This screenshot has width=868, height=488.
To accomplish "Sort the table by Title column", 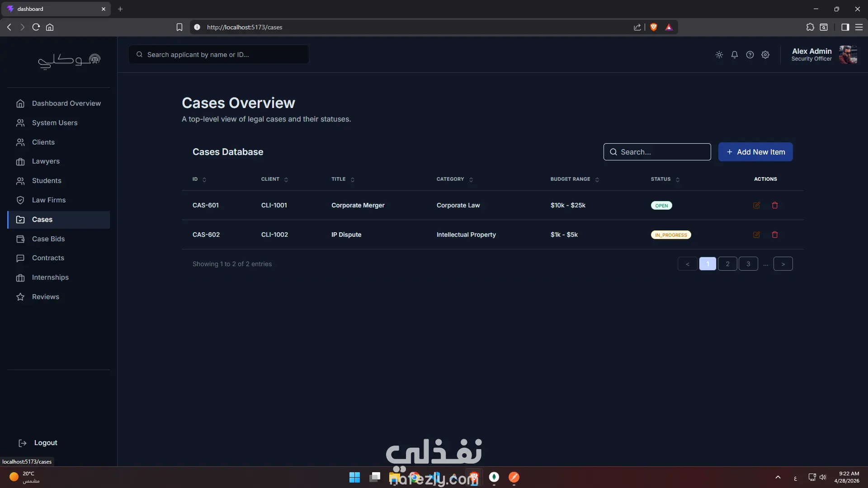I will click(x=343, y=179).
